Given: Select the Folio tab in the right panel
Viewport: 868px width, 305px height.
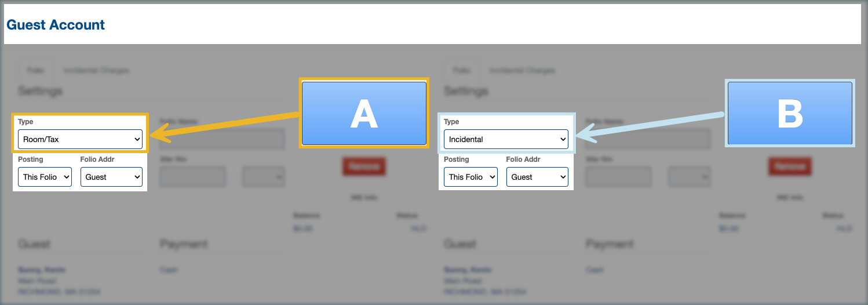Looking at the screenshot, I should pyautogui.click(x=461, y=71).
